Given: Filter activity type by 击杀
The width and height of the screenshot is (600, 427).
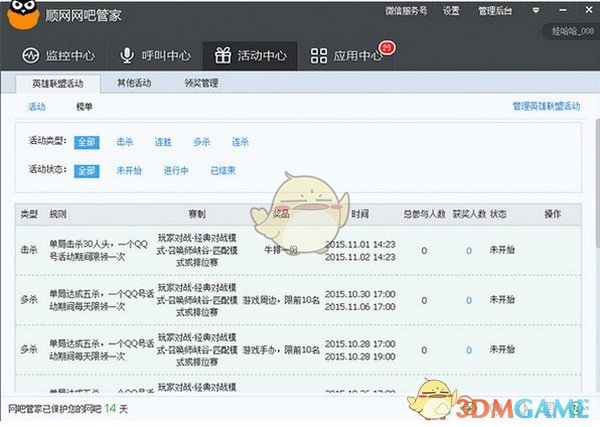Looking at the screenshot, I should 125,142.
